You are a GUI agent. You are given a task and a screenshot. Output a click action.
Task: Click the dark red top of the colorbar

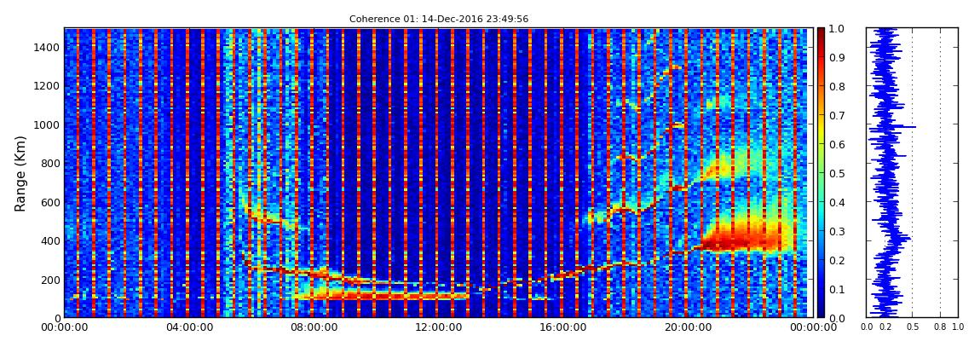click(821, 32)
